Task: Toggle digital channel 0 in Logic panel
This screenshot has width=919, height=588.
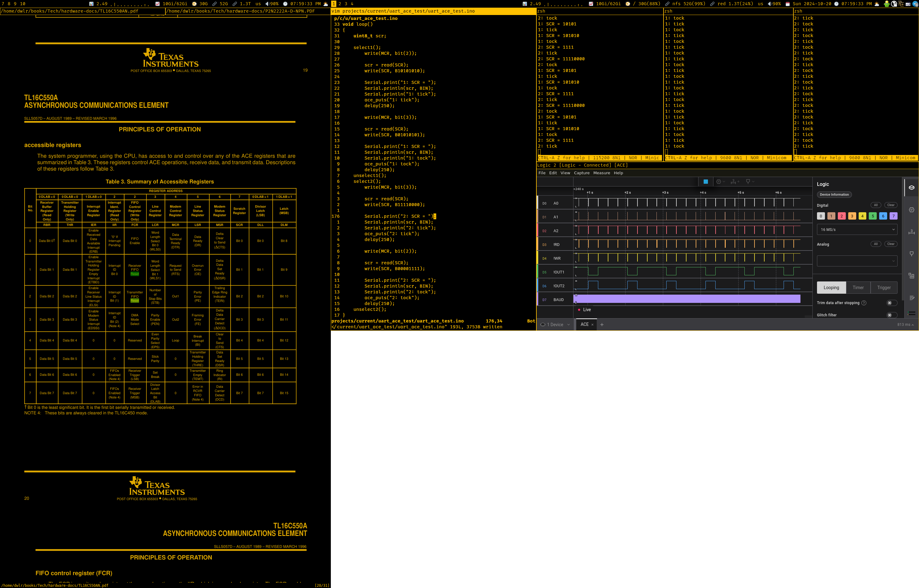Action: pyautogui.click(x=821, y=216)
